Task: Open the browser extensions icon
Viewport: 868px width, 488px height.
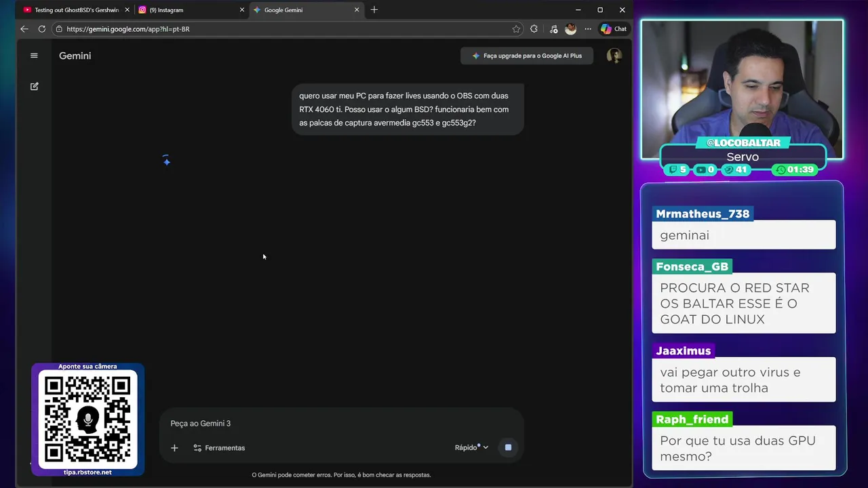Action: tap(534, 29)
